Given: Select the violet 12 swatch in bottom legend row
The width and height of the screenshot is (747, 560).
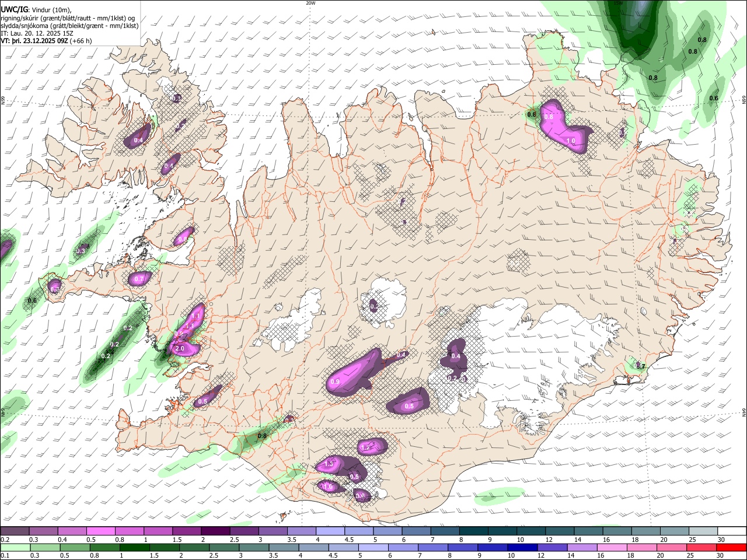Looking at the screenshot, I should pos(553,547).
